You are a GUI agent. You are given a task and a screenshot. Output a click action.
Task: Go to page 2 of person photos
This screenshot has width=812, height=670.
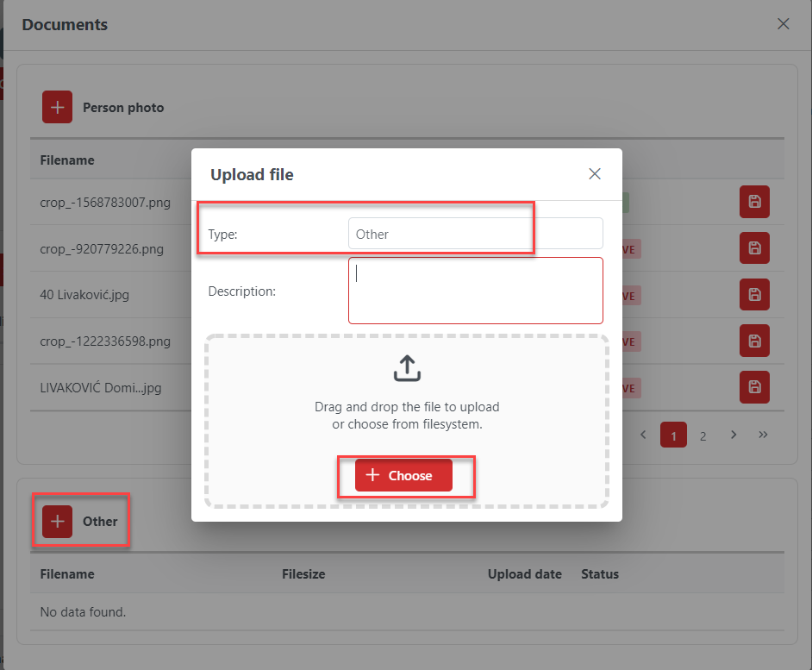pos(703,435)
